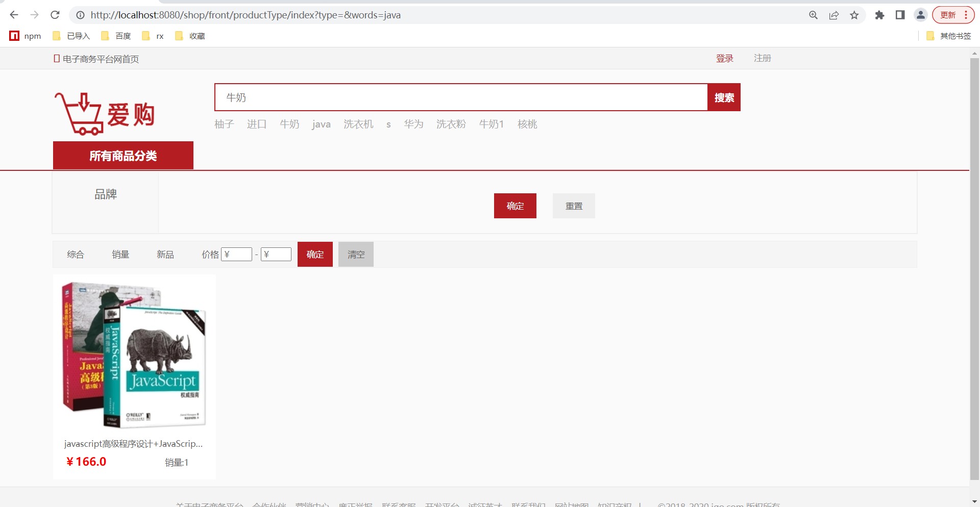
Task: Select the s hot keyword
Action: tap(388, 124)
